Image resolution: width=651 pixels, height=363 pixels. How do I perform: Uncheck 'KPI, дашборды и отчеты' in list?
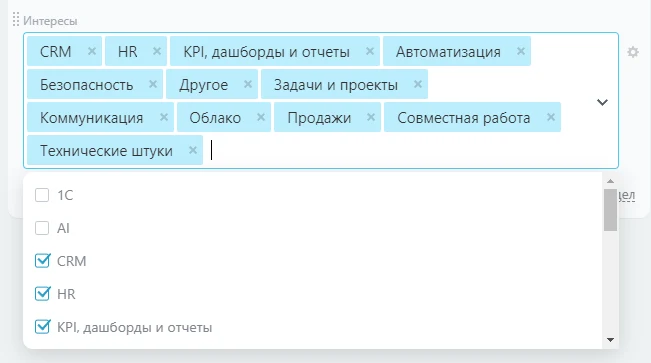coord(42,327)
